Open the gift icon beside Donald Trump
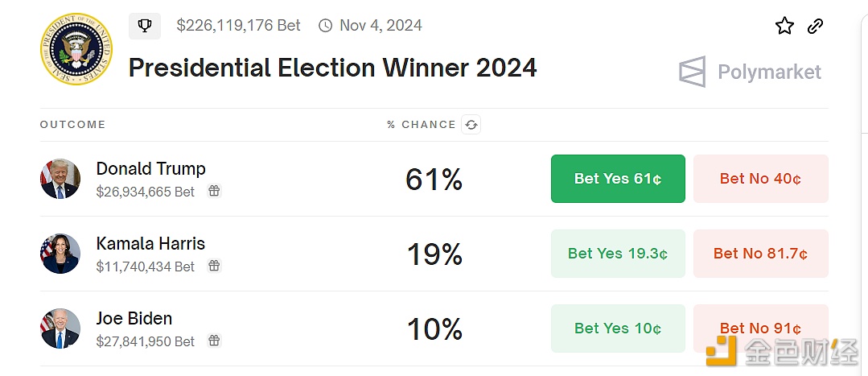Viewport: 868px width, 376px height. point(214,191)
